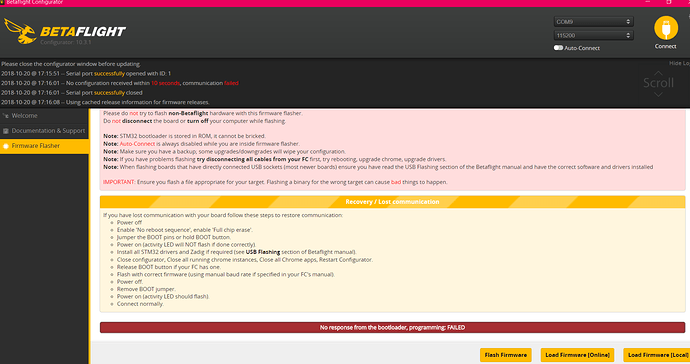This screenshot has height=364, width=690.
Task: Click the Load Firmware [Local] button
Action: pyautogui.click(x=657, y=355)
